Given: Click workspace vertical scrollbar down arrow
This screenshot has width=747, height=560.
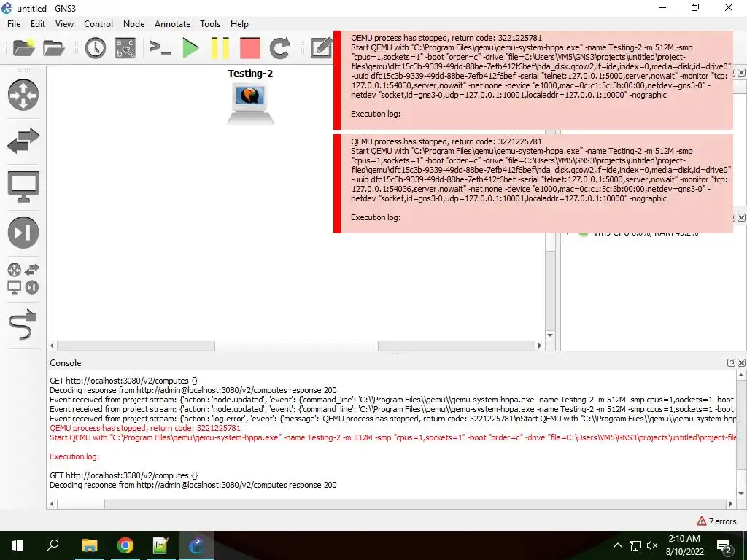Looking at the screenshot, I should click(550, 335).
